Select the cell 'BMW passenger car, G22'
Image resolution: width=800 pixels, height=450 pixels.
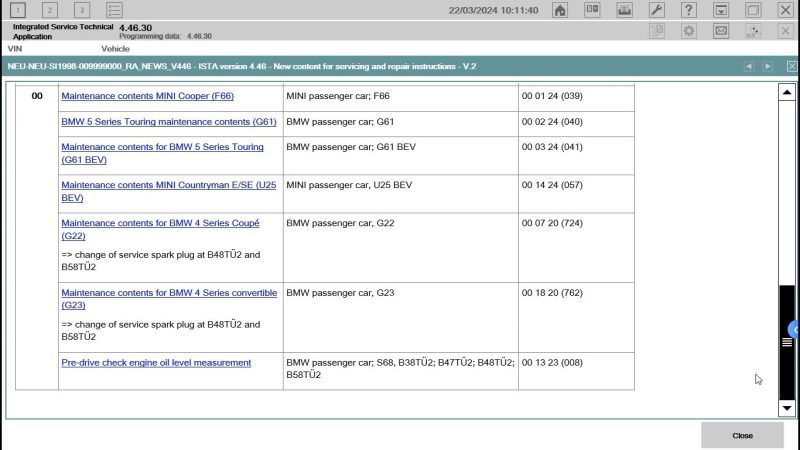[401, 248]
